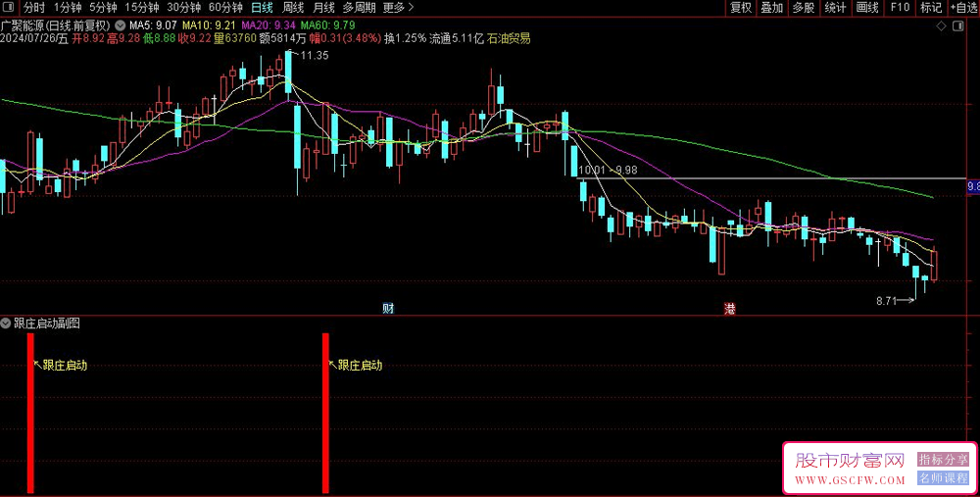Toggle the left sidebar panel icon
The height and width of the screenshot is (497, 980).
(8, 8)
